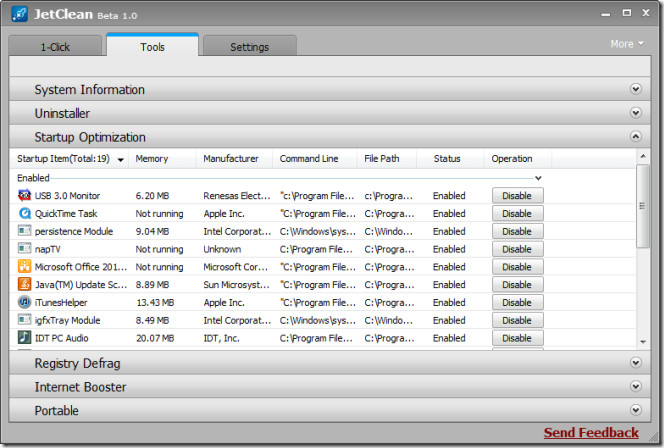Viewport: 664px width, 448px height.
Task: Minimize the JetClean window
Action: tap(606, 14)
